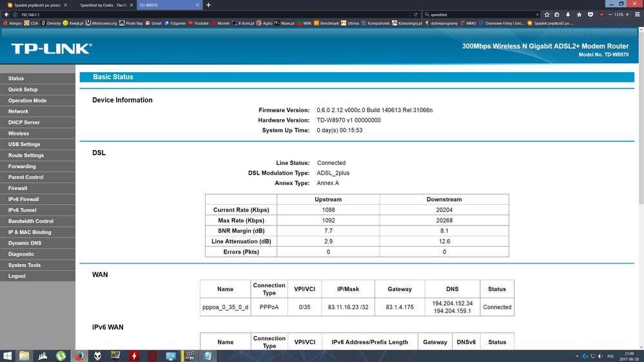Image resolution: width=644 pixels, height=362 pixels.
Task: Click the search box containing speedtest
Action: 477,14
